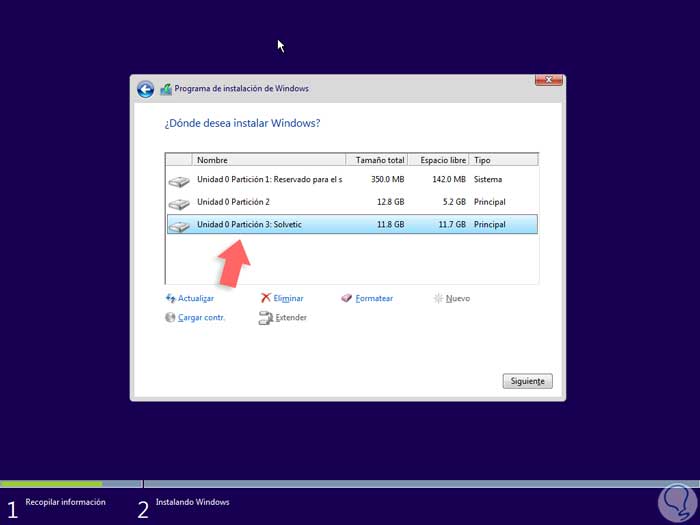This screenshot has height=525, width=700.
Task: Click the Actualizar refresh arrows icon
Action: [170, 298]
